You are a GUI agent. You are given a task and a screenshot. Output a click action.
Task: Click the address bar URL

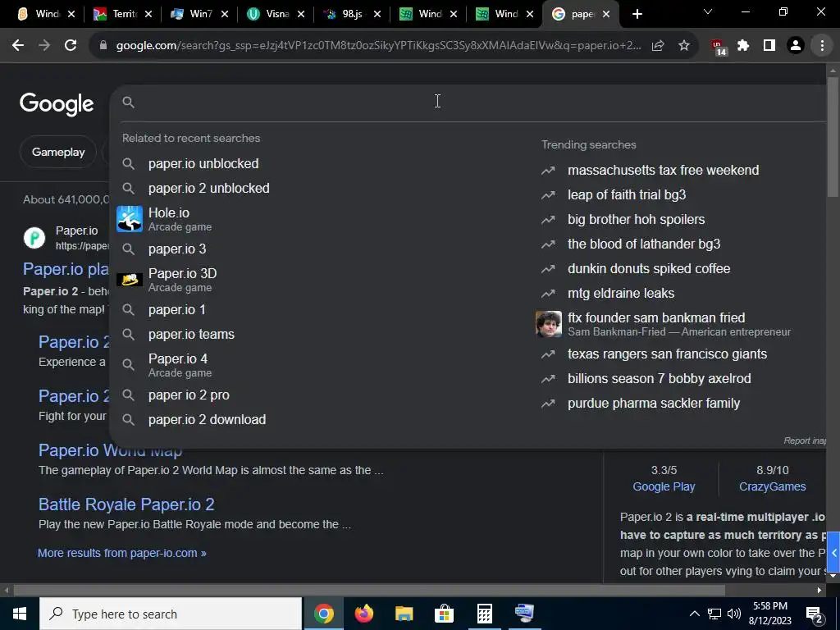tap(378, 46)
